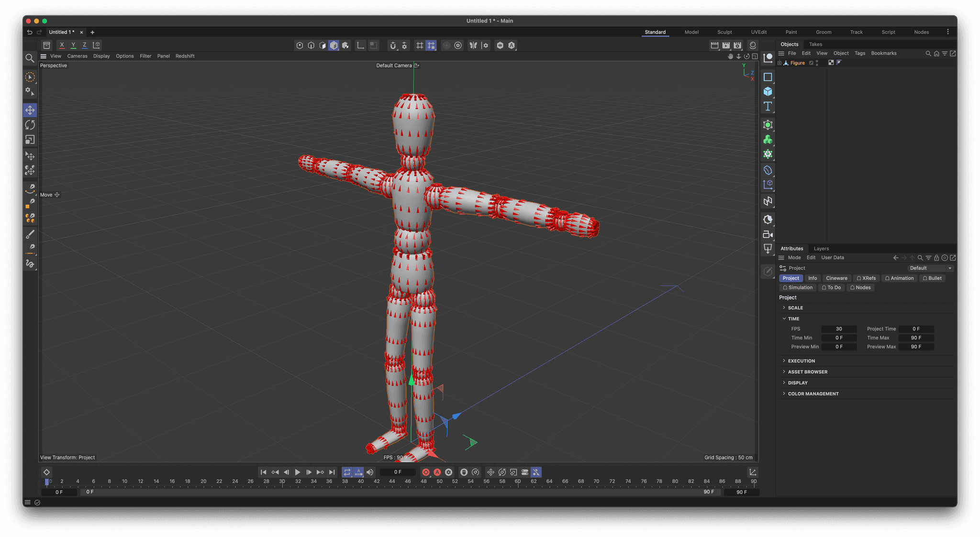Select the Rotate tool in left toolbar

pos(30,125)
